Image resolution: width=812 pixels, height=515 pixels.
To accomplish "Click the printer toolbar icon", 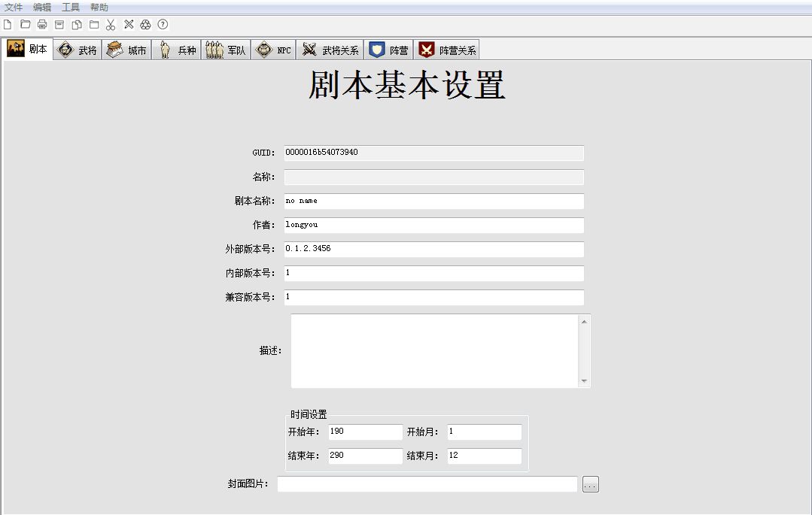I will pos(42,24).
